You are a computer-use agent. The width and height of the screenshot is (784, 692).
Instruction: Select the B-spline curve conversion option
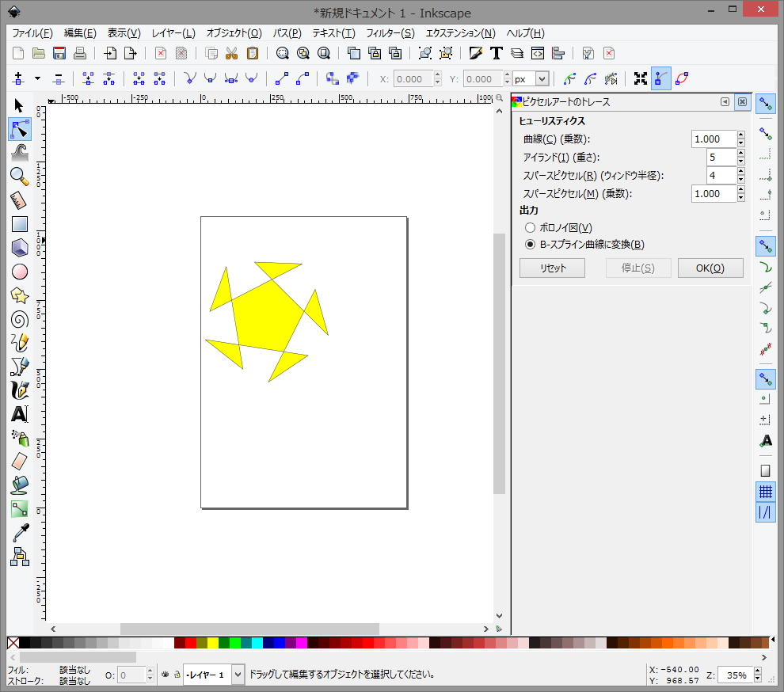click(531, 245)
